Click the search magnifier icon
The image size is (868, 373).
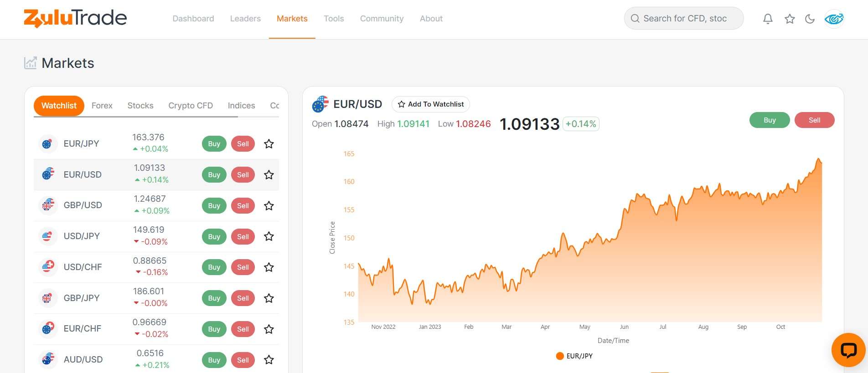[635, 19]
